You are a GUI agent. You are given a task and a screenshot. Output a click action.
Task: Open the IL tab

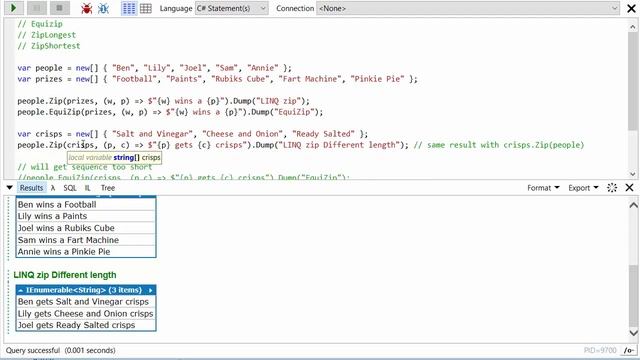[x=87, y=188]
